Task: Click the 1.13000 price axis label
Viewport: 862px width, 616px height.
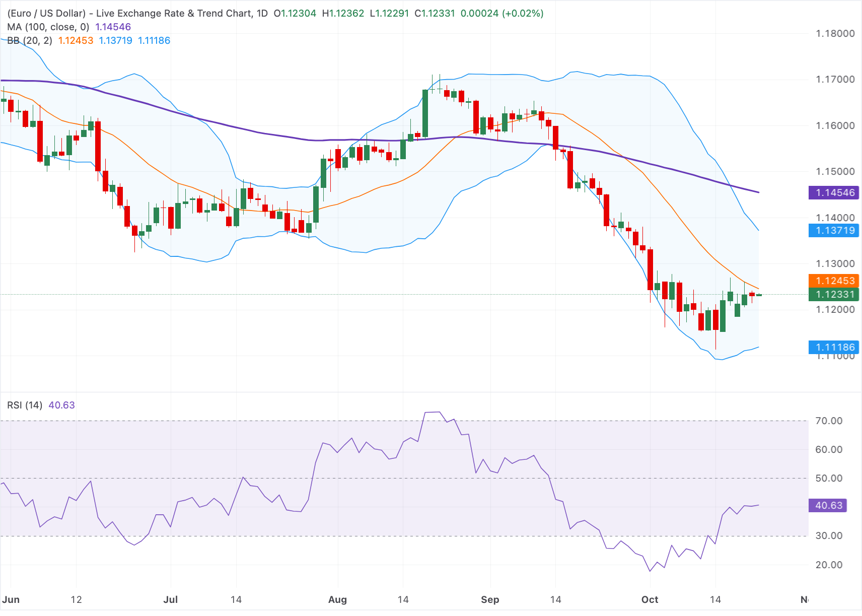Action: (835, 264)
